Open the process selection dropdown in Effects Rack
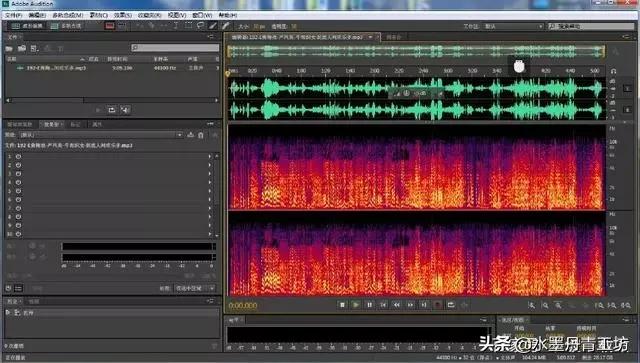 tap(194, 288)
